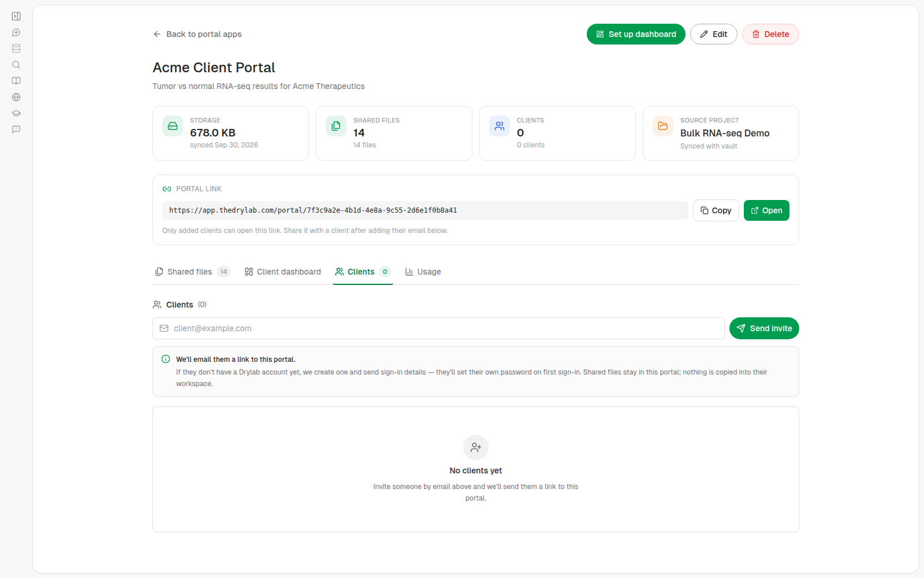Click the Acme Client Portal heading
Viewport: 924px width, 578px height.
[x=214, y=68]
